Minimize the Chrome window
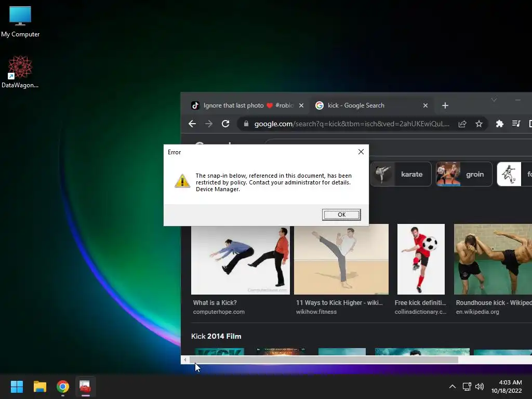The image size is (532, 399). [x=518, y=100]
